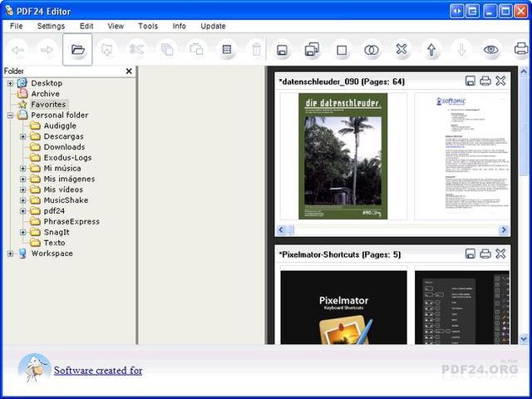
Task: Click the PDF24 sheep logo
Action: [x=34, y=368]
